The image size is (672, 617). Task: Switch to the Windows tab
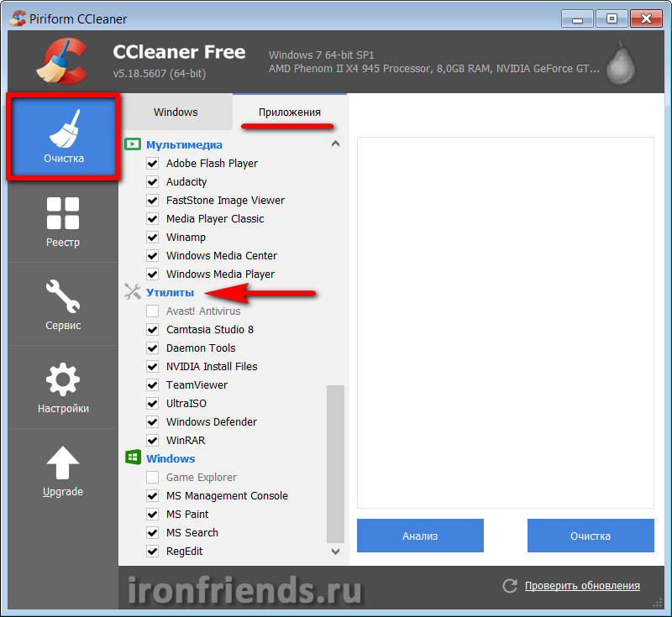(176, 112)
